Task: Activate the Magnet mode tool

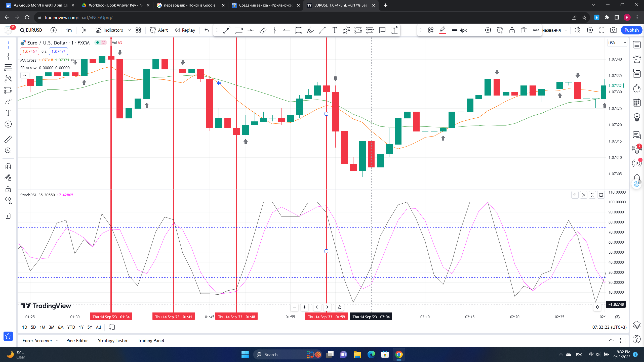Action: 8,166
